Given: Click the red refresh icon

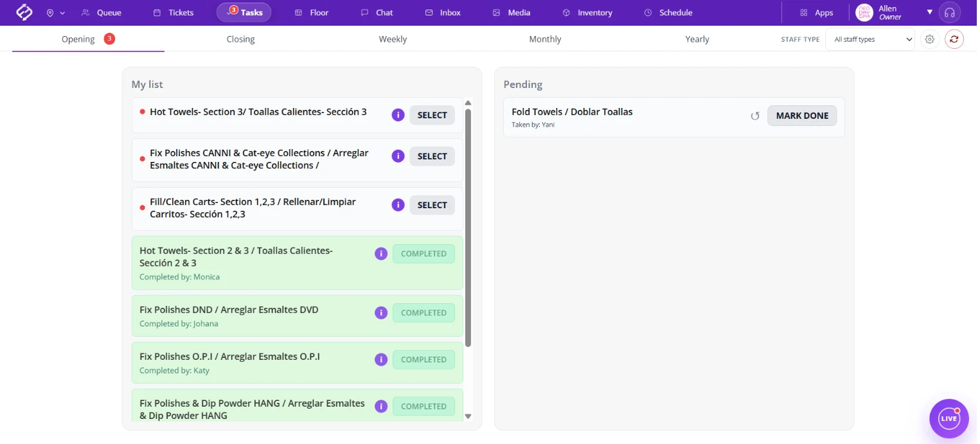Looking at the screenshot, I should (x=954, y=39).
